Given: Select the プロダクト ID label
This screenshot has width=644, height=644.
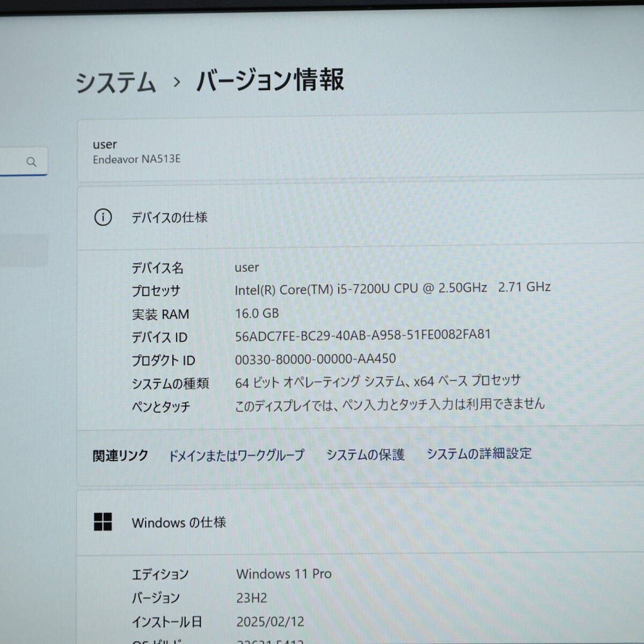Looking at the screenshot, I should tap(164, 361).
